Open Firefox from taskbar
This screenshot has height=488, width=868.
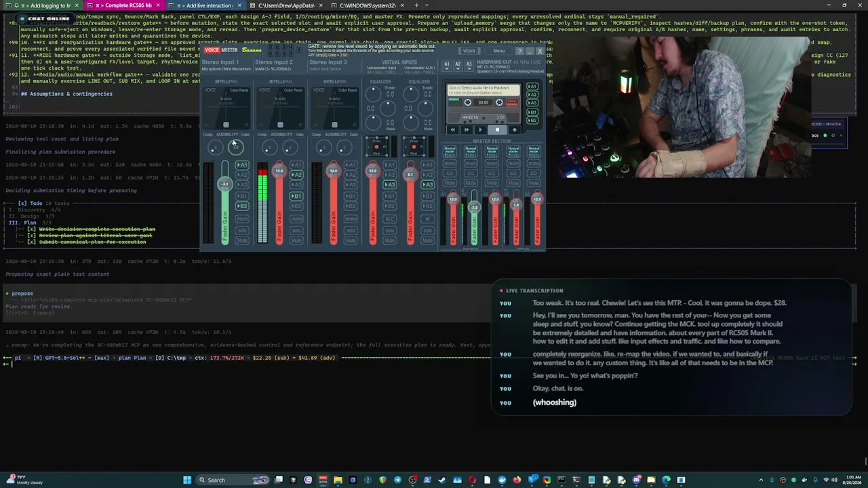pyautogui.click(x=517, y=480)
